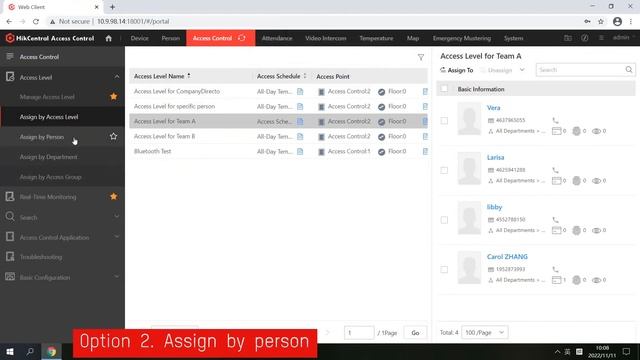Open the top-bar folder icon

568,38
